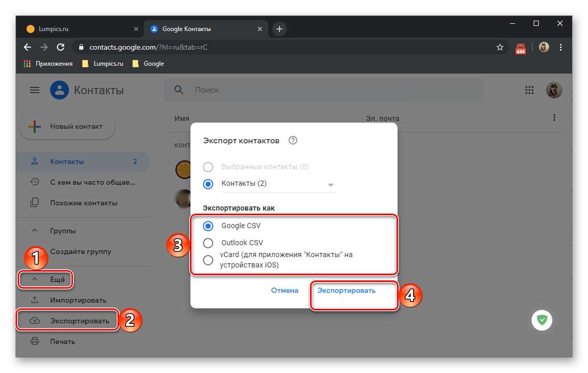Open Chrome's three-dot menu
This screenshot has width=588, height=373.
[560, 47]
